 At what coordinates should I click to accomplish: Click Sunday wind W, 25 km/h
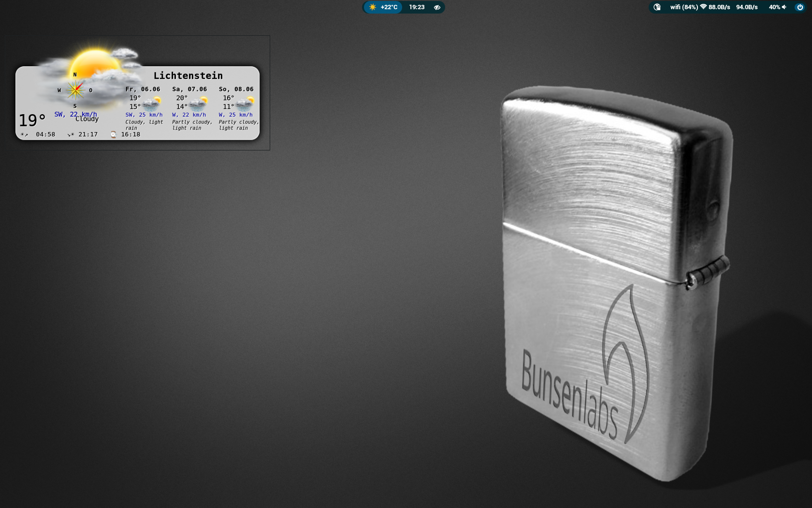tap(236, 115)
